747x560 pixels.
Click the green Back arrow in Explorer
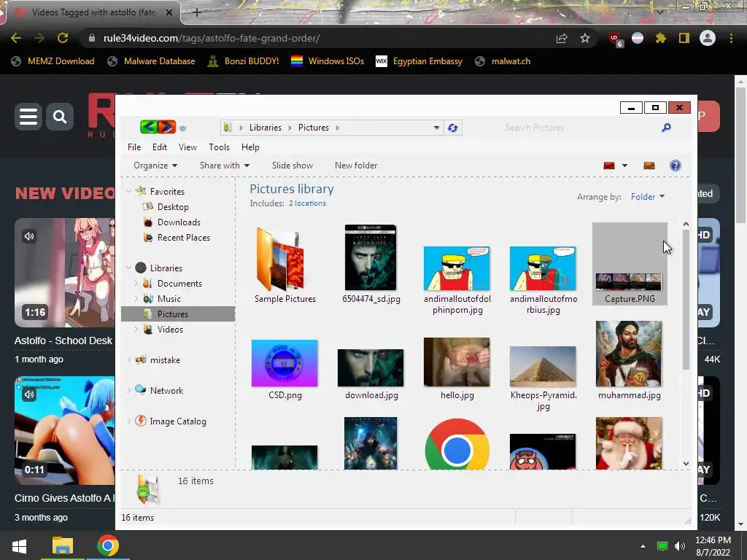(x=149, y=127)
